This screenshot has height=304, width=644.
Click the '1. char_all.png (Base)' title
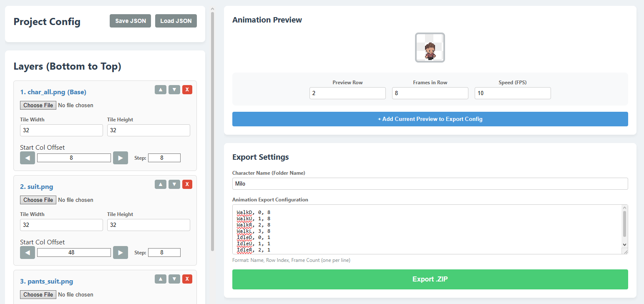click(x=53, y=92)
